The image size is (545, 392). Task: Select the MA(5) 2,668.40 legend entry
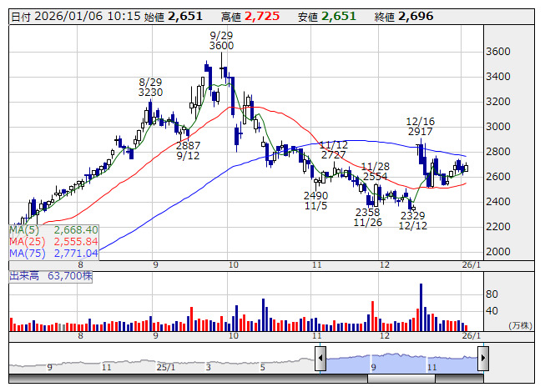tap(53, 230)
